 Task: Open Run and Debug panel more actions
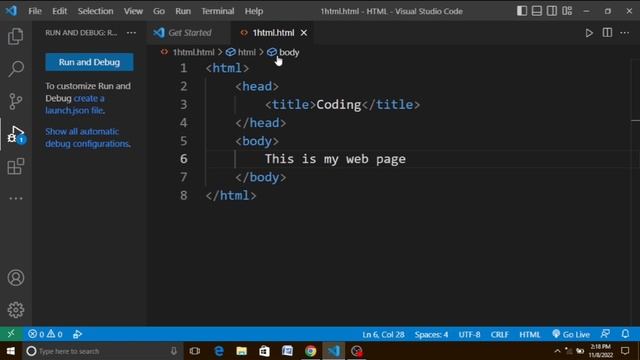pos(131,33)
